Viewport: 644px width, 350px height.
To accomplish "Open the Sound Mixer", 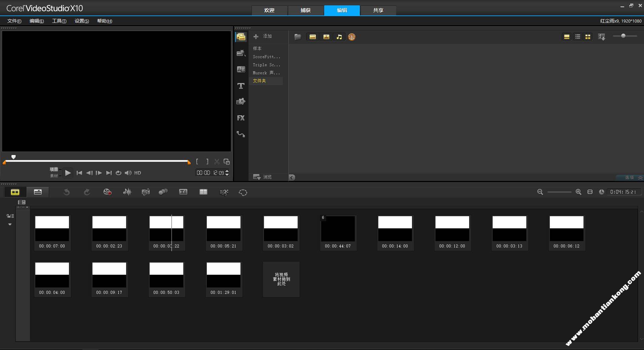I will 127,192.
